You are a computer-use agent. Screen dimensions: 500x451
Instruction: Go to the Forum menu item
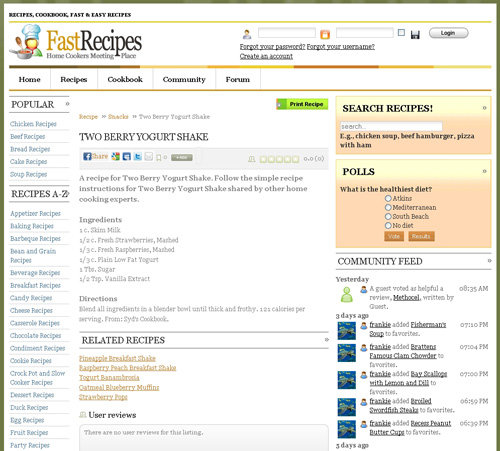tap(238, 79)
